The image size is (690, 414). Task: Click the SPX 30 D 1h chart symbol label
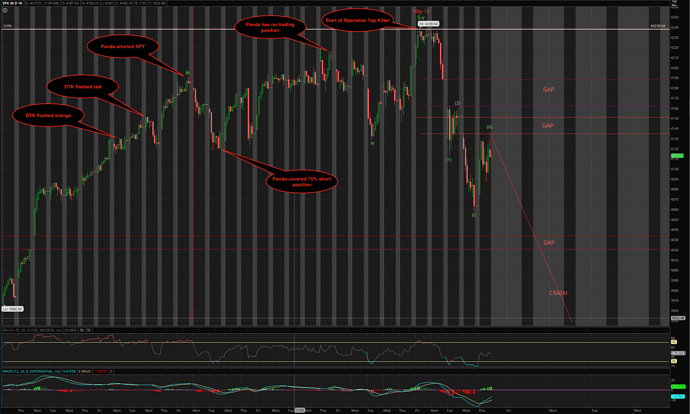click(x=12, y=3)
